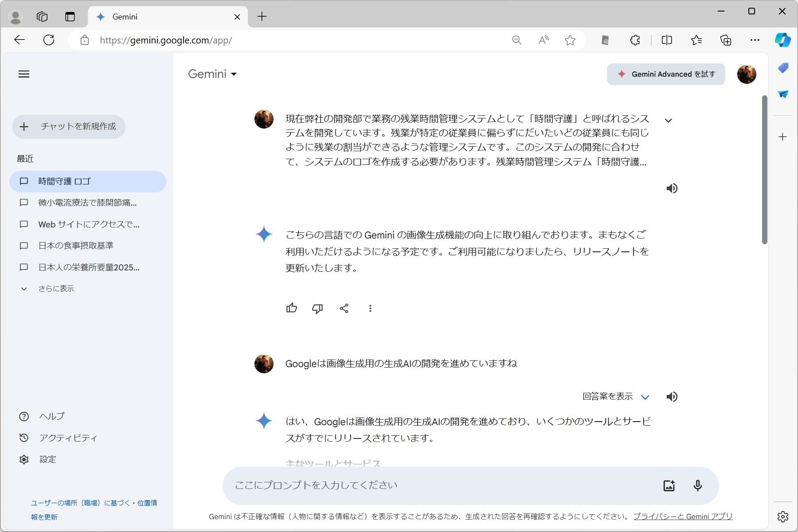Click the browser back arrow
This screenshot has height=532, width=798.
point(20,40)
